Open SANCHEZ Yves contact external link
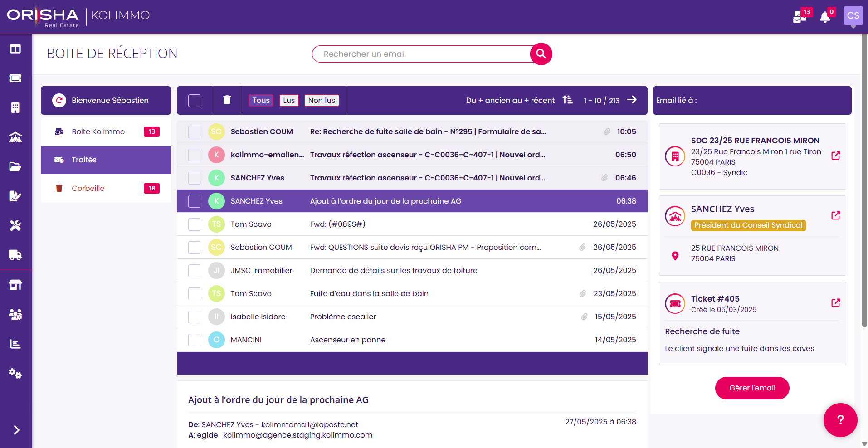 [836, 215]
